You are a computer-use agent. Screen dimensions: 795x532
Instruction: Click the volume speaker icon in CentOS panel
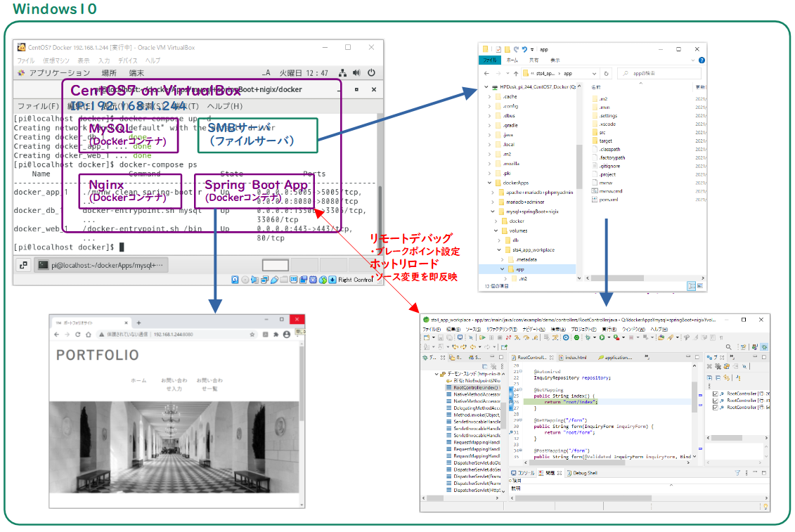tap(356, 73)
